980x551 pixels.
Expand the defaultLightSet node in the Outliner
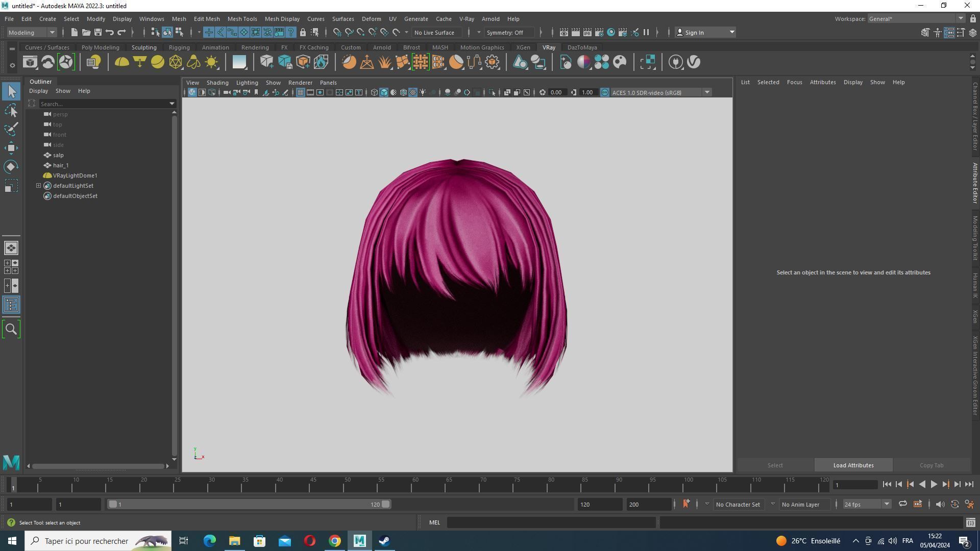coord(38,186)
